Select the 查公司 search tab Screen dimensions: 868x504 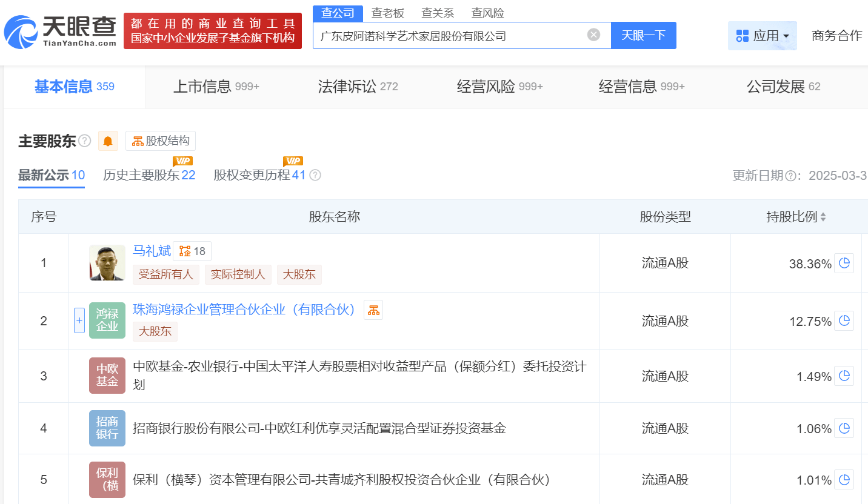click(x=338, y=13)
